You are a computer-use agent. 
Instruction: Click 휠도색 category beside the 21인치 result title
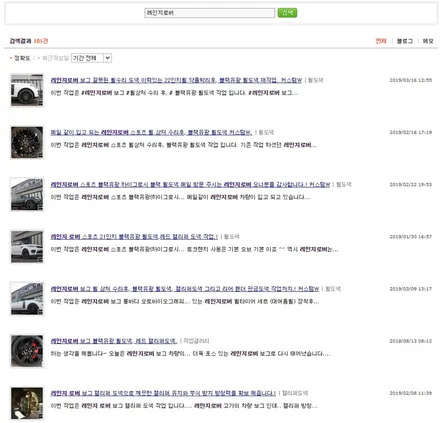[x=231, y=237]
